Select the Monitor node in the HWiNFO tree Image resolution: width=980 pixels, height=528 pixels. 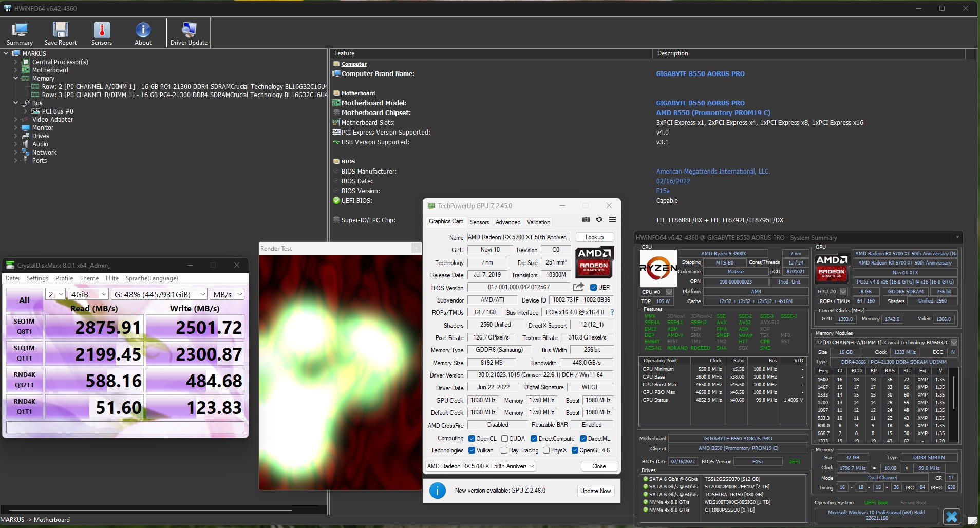[x=43, y=128]
